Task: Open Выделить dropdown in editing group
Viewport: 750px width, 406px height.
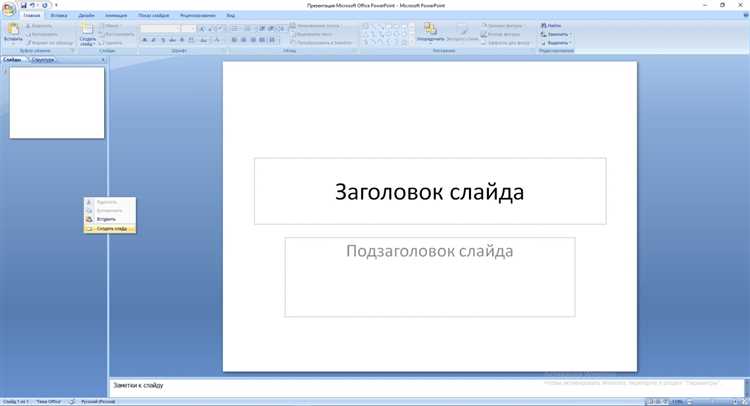Action: (555, 43)
